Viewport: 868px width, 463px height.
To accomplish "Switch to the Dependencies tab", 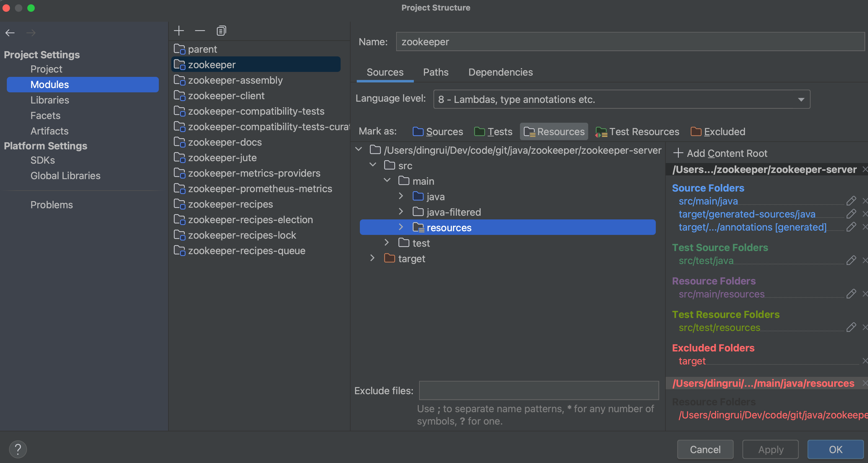I will point(500,72).
